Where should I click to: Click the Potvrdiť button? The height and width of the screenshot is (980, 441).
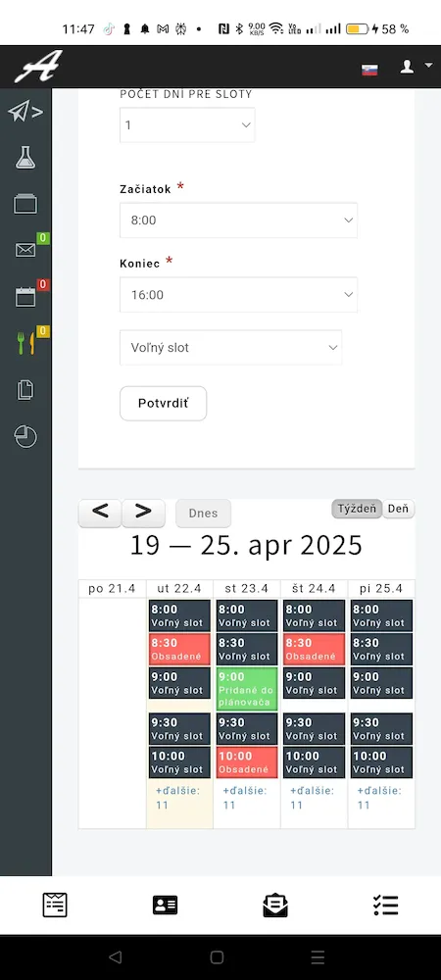[x=163, y=403]
